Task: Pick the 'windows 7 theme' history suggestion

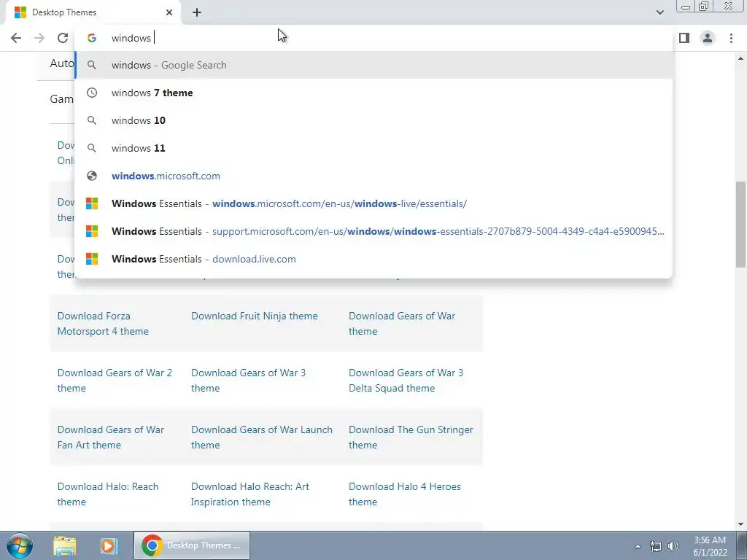Action: tap(374, 93)
